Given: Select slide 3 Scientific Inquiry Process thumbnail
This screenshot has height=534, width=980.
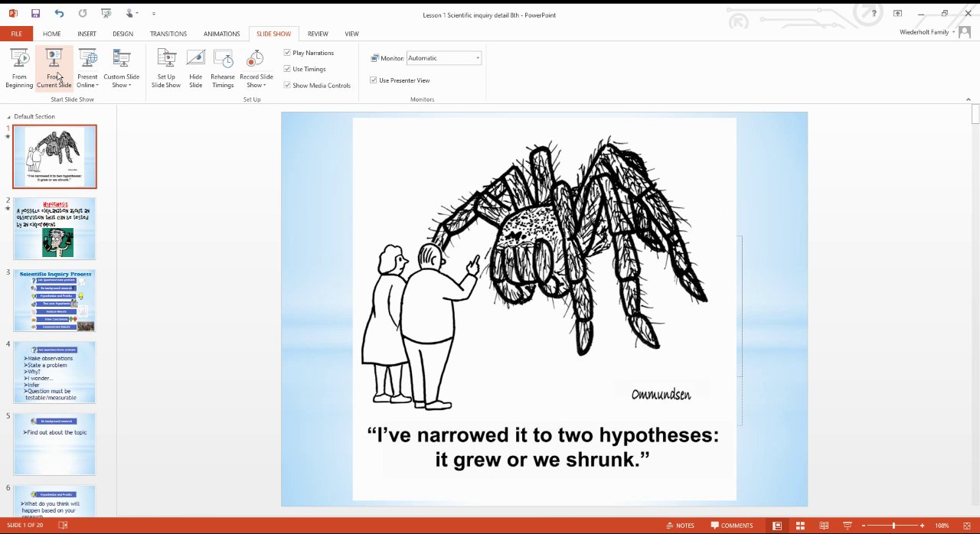Looking at the screenshot, I should coord(54,301).
